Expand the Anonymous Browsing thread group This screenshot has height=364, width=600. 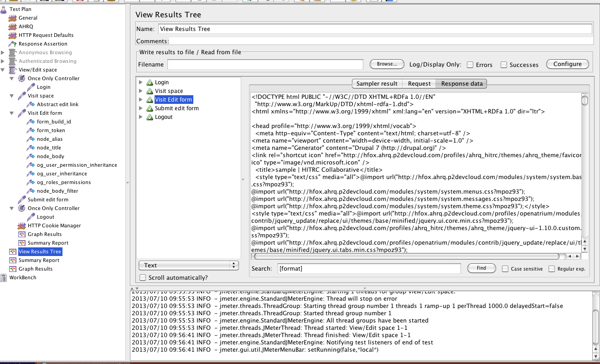tap(3, 52)
